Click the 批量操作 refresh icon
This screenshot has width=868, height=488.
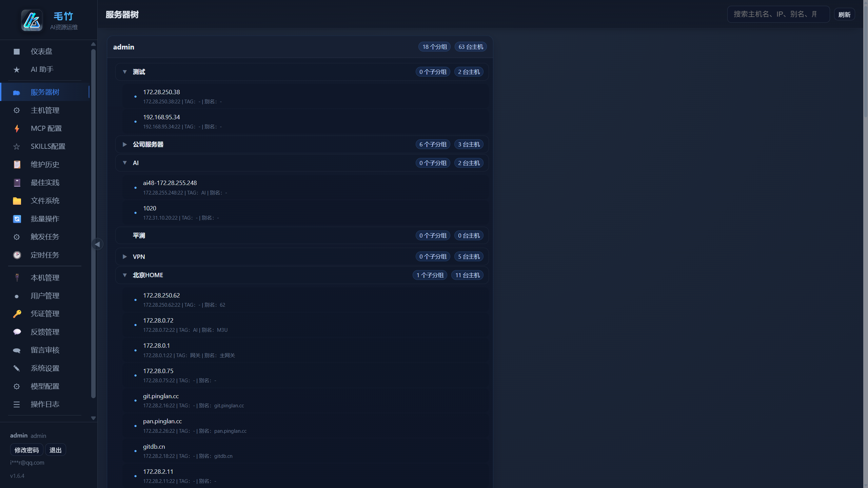[x=17, y=219]
